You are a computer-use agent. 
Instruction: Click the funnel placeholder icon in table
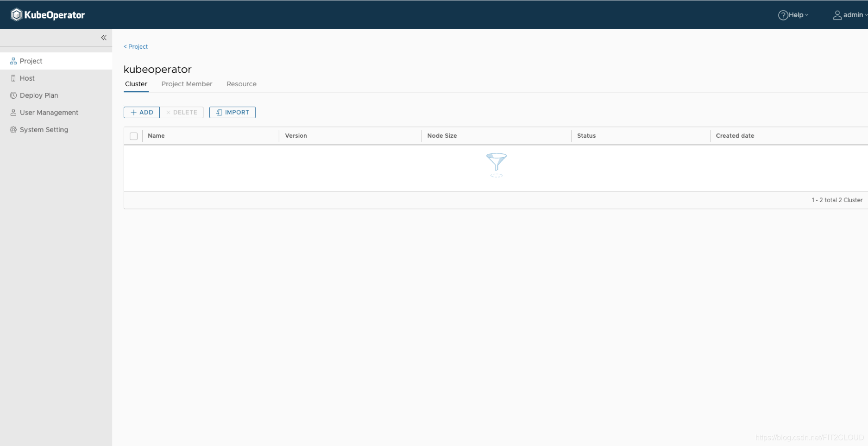[496, 165]
